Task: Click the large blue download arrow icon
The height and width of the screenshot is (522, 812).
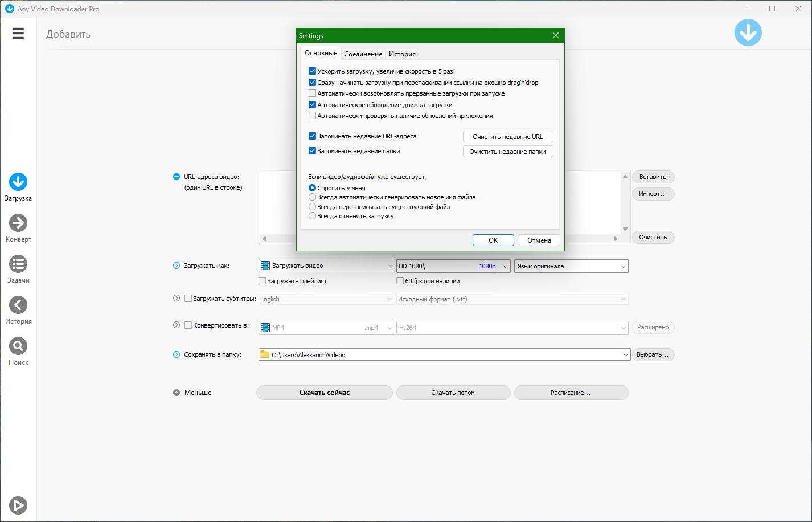Action: point(748,33)
